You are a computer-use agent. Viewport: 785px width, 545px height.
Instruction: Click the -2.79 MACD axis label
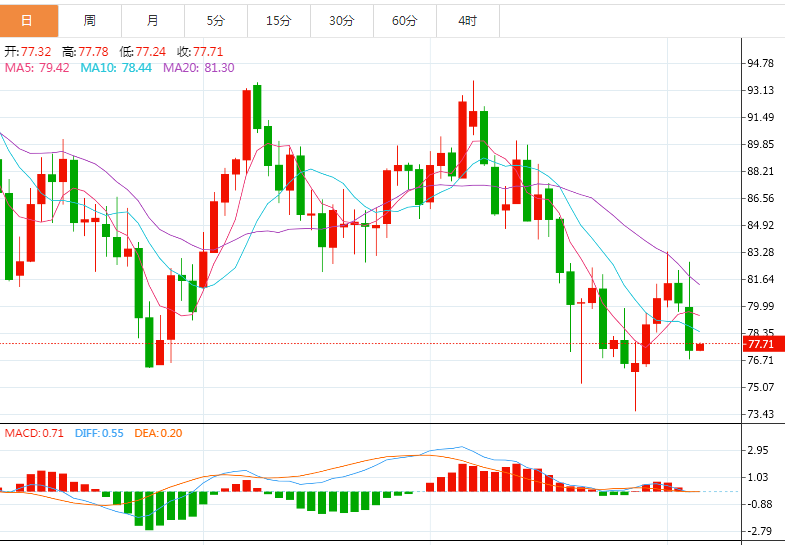[759, 531]
